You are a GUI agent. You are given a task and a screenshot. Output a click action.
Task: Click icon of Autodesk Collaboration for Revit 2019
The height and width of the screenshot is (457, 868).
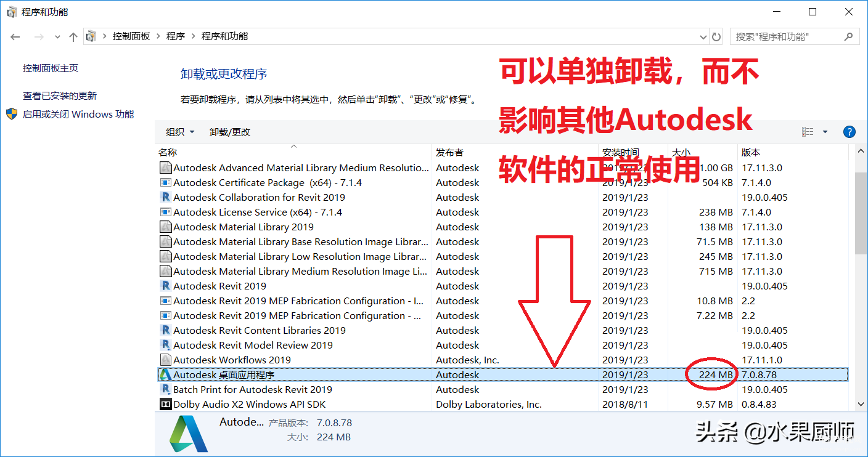click(x=165, y=197)
